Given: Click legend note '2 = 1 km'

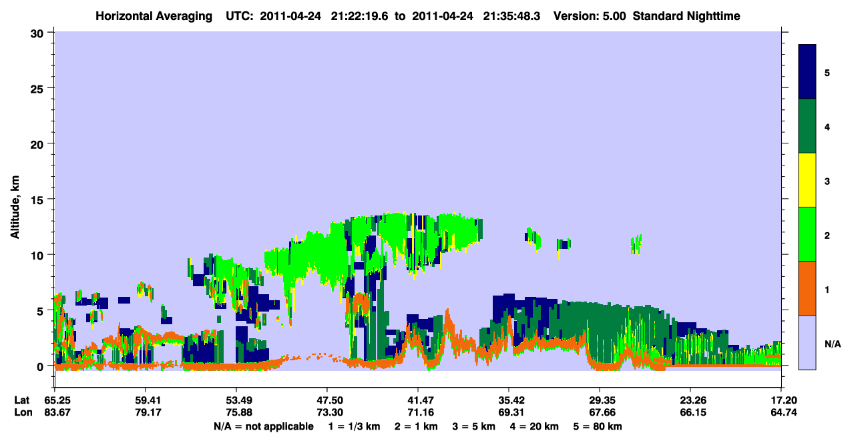Looking at the screenshot, I should [x=417, y=426].
